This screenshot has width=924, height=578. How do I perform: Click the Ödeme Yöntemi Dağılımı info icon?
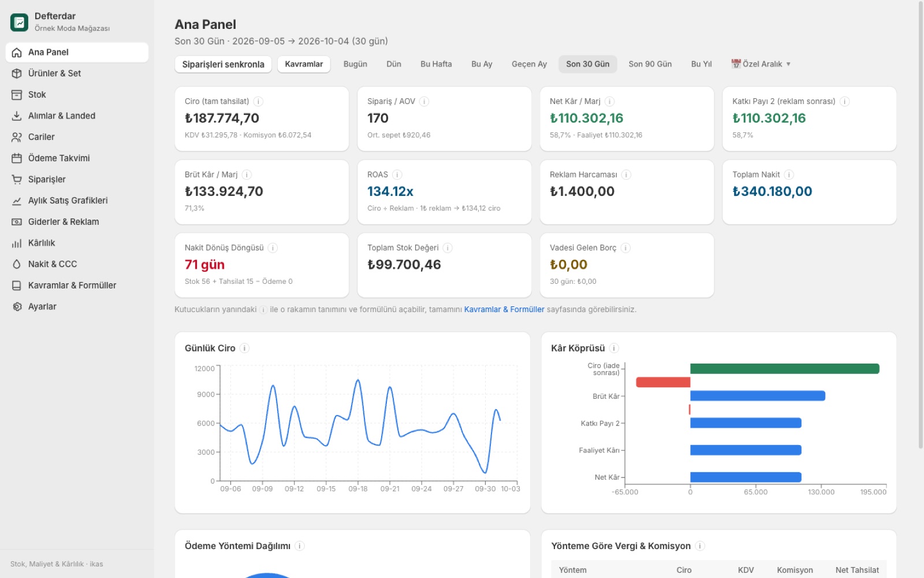[300, 546]
